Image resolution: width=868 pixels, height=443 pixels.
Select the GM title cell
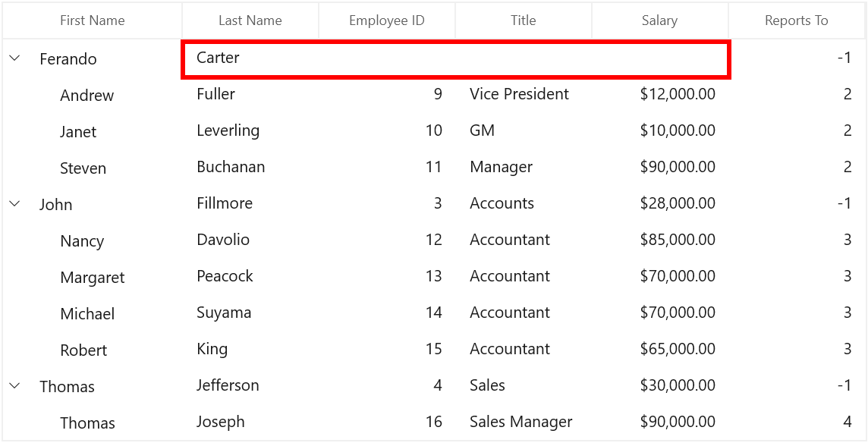coord(482,130)
